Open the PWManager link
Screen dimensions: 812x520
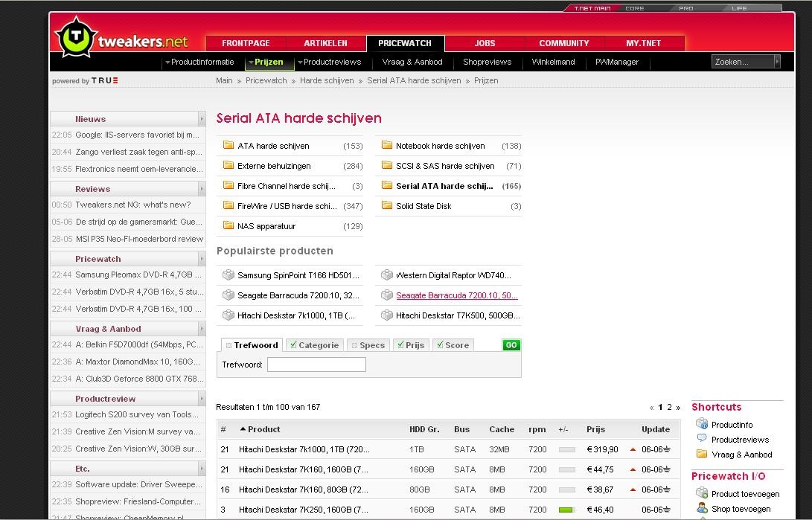tap(617, 62)
